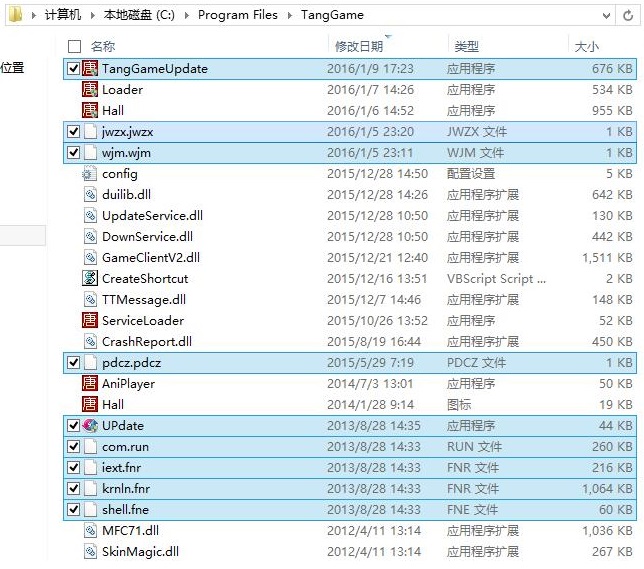Uncheck the pdcz.pdcz file checkbox
This screenshot has width=644, height=569.
point(73,363)
